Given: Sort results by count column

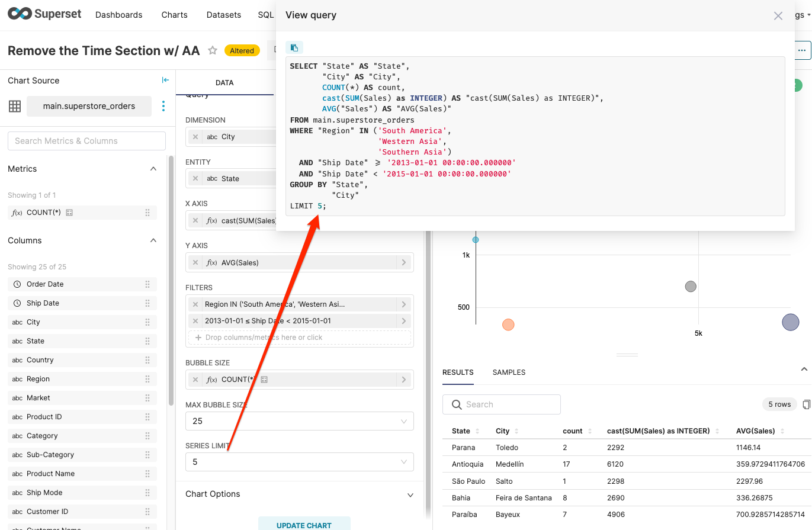Looking at the screenshot, I should click(589, 431).
